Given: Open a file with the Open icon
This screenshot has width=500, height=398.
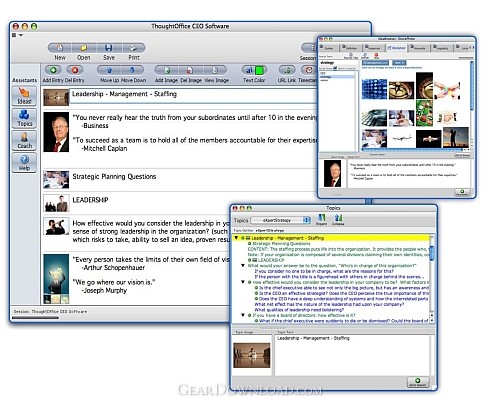Looking at the screenshot, I should [x=83, y=48].
